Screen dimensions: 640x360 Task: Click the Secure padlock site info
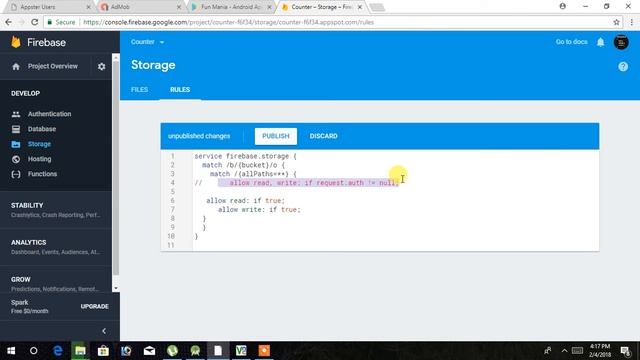coord(61,22)
